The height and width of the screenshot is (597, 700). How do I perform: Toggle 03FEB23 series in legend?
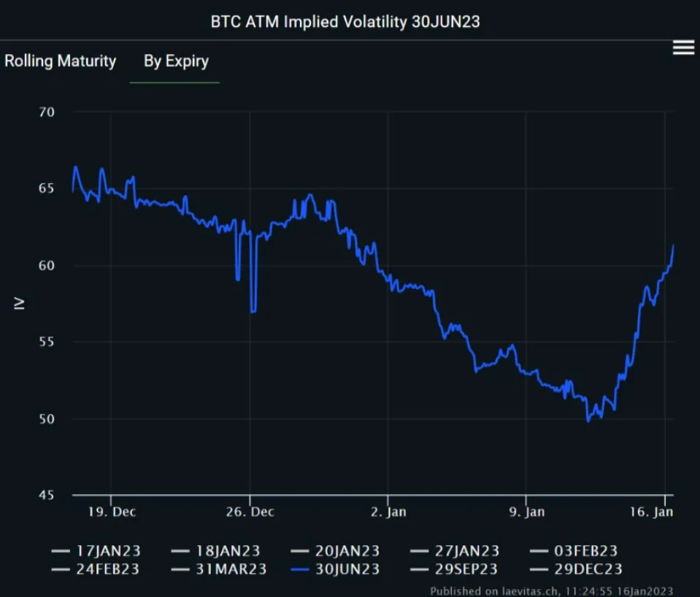point(574,550)
